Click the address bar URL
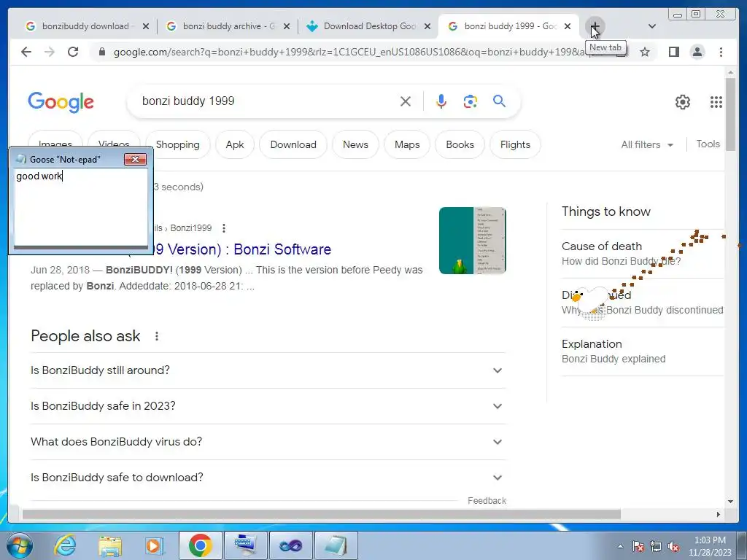747x560 pixels. (x=352, y=52)
